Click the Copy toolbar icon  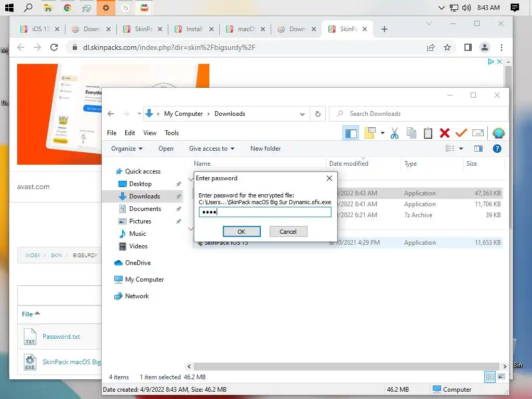coord(411,133)
